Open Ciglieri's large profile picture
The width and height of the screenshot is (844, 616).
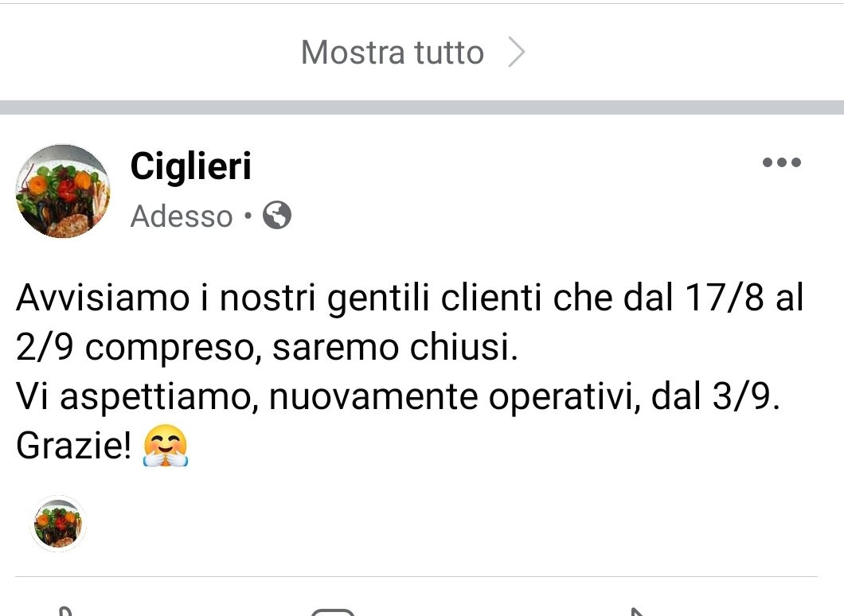coord(62,191)
